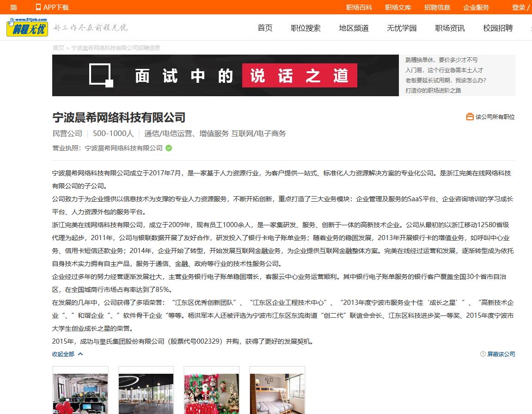Image resolution: width=532 pixels, height=414 pixels.
Task: Open article 跳槽换单休，要价多少才不亏
Action: coord(441,60)
